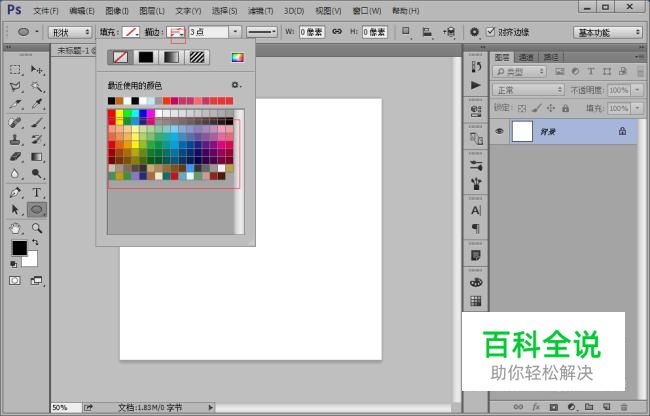The height and width of the screenshot is (416, 650).
Task: Open the stroke swatch dropdown
Action: click(176, 32)
